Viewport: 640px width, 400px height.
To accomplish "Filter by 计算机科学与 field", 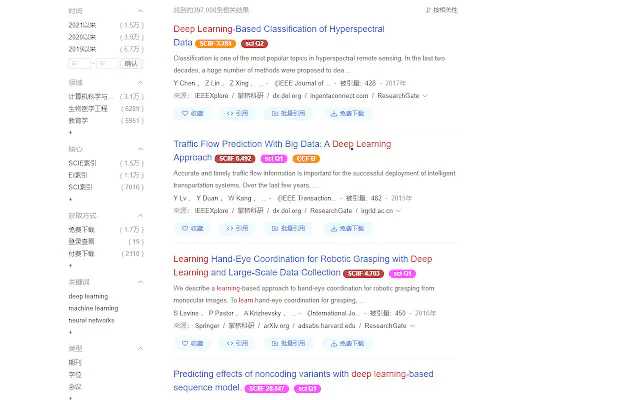I will (x=88, y=96).
